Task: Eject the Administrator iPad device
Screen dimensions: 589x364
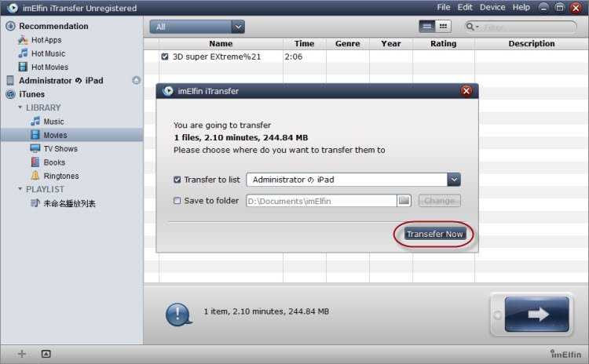Action: click(137, 80)
